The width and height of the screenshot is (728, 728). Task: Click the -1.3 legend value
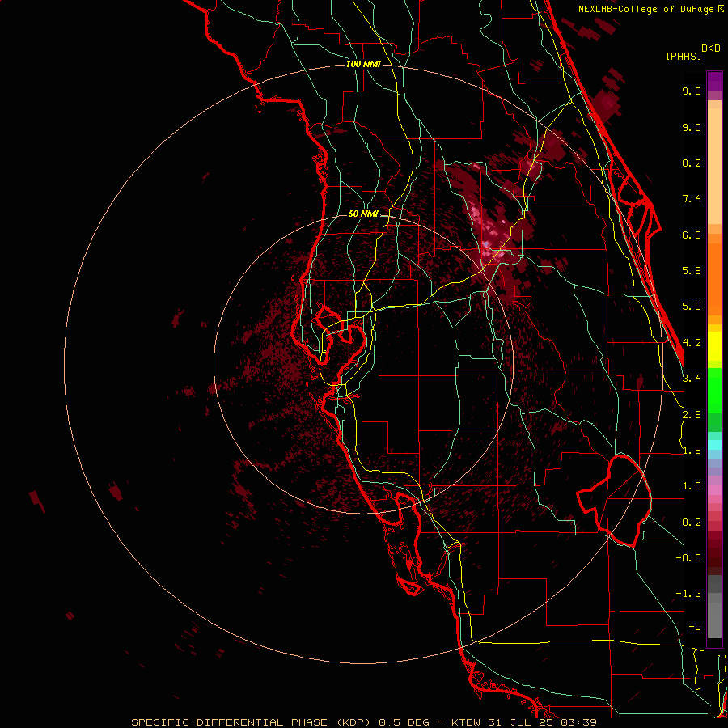click(688, 594)
